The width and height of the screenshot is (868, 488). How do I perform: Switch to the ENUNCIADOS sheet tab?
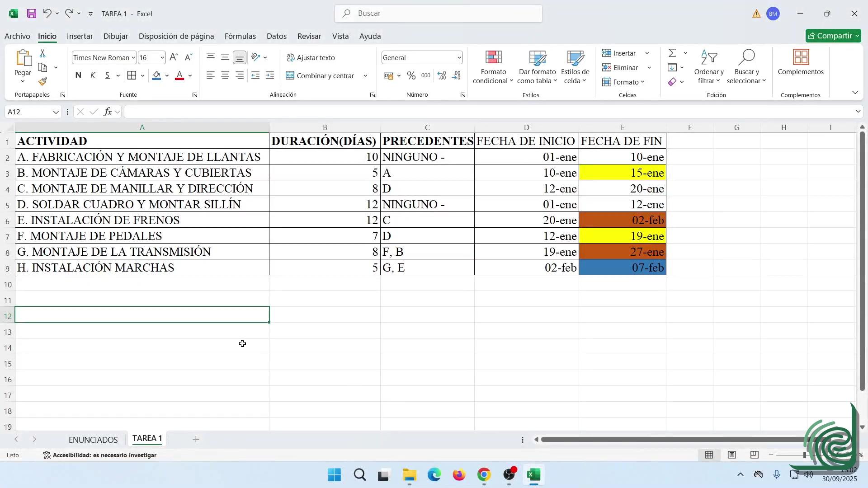click(93, 440)
